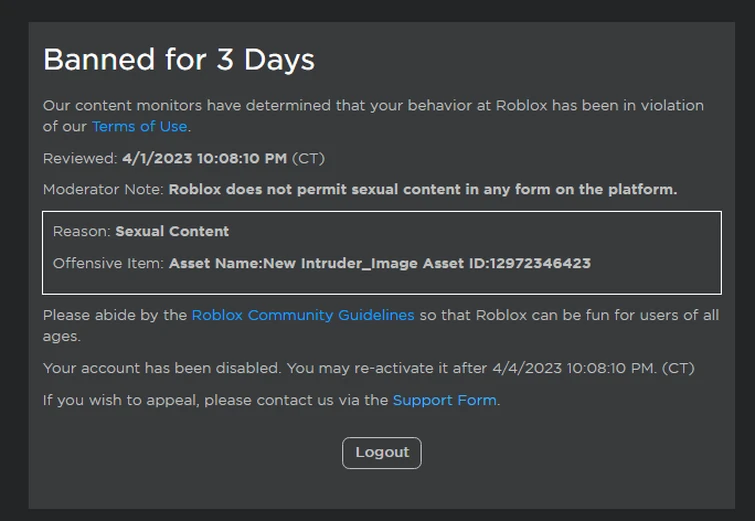Open the Support Form appeal link
Image resolution: width=755 pixels, height=521 pixels.
tap(444, 400)
